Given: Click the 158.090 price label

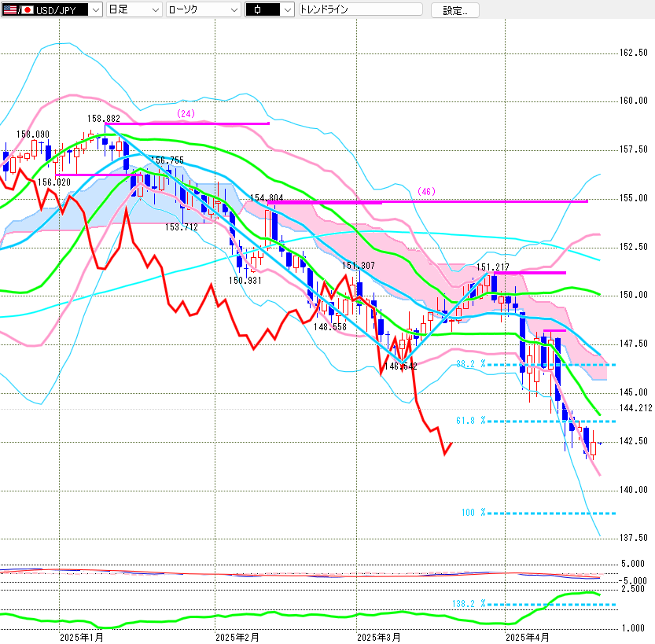Looking at the screenshot, I should (x=33, y=134).
